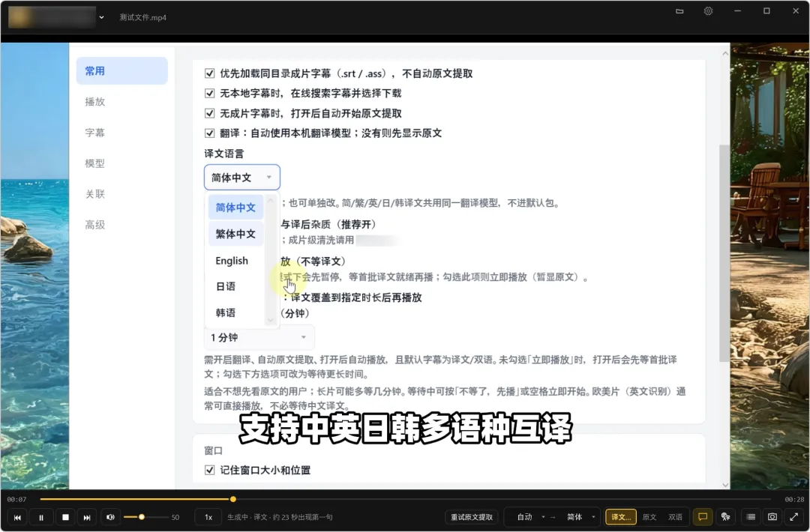
Task: Stop the video playback
Action: point(65,517)
